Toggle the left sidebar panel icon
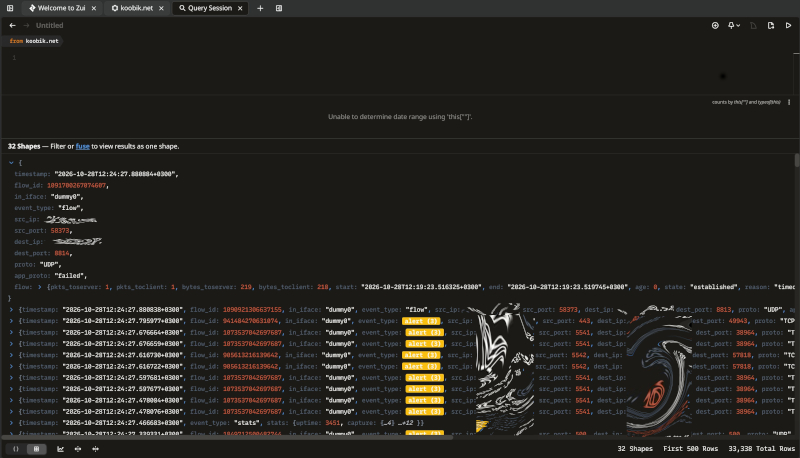 pos(10,8)
